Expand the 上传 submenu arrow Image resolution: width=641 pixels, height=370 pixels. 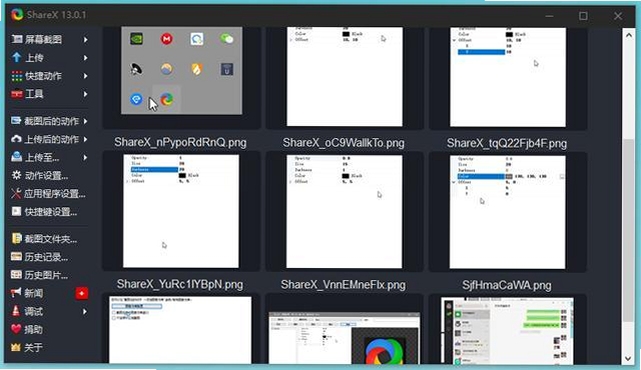tap(85, 58)
